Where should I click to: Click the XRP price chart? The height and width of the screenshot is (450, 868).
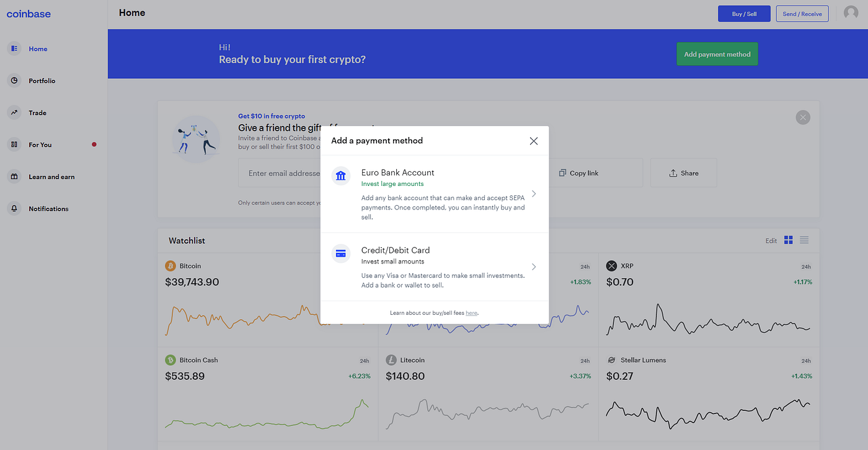[x=708, y=320]
